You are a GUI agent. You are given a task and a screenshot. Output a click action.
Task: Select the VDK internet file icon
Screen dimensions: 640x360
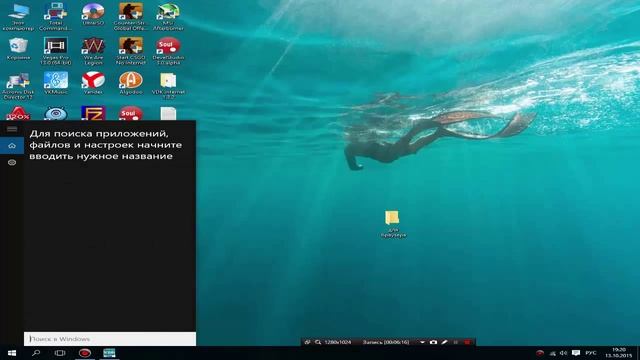point(168,86)
